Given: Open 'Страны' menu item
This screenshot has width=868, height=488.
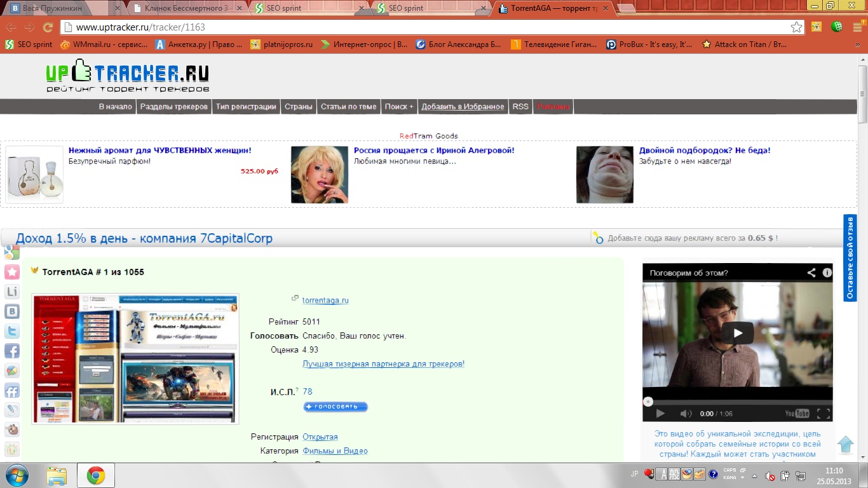Looking at the screenshot, I should pyautogui.click(x=299, y=107).
